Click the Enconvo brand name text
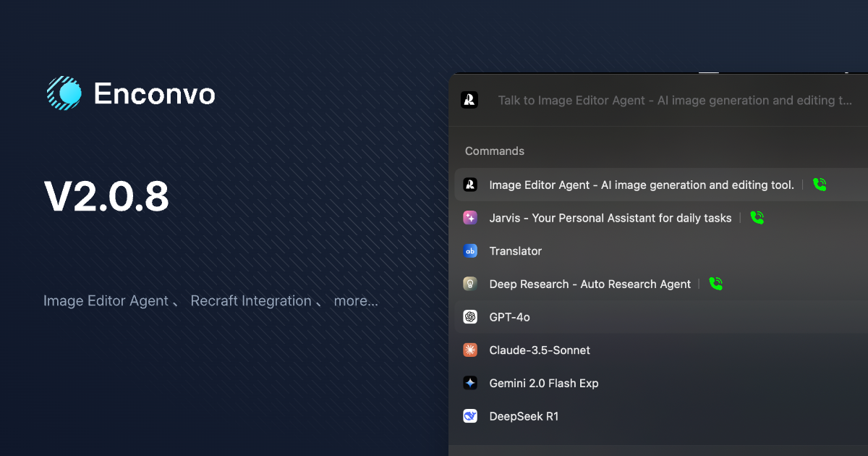 (155, 94)
